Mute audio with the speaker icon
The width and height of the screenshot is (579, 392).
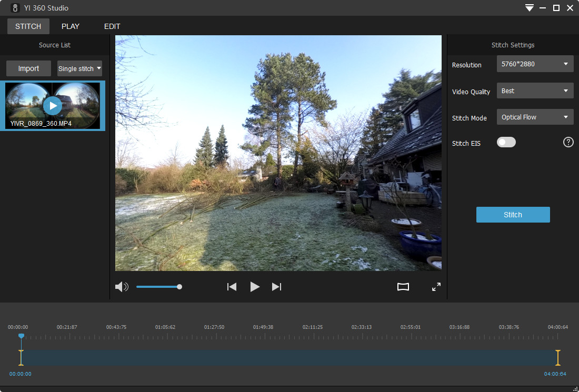(121, 287)
